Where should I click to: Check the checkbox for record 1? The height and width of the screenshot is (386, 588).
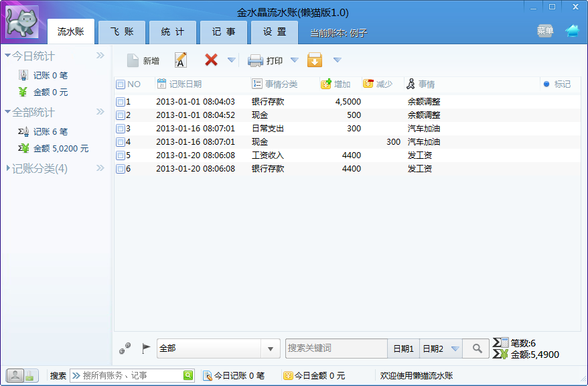121,102
